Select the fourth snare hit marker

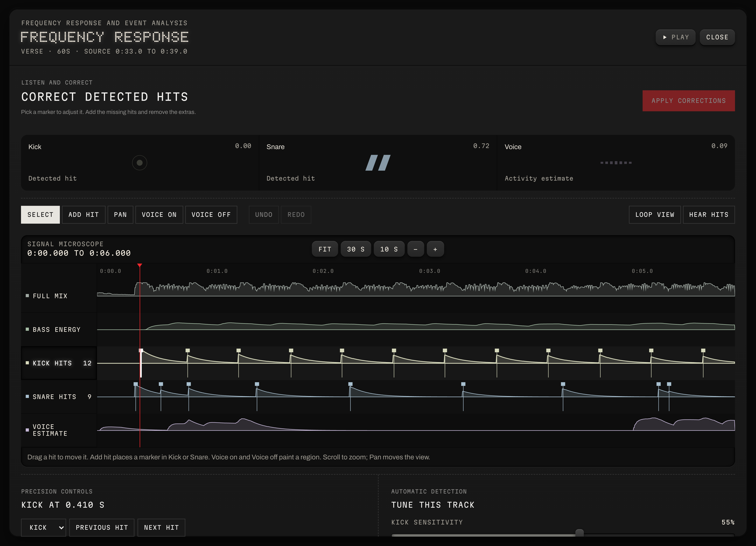coord(257,384)
